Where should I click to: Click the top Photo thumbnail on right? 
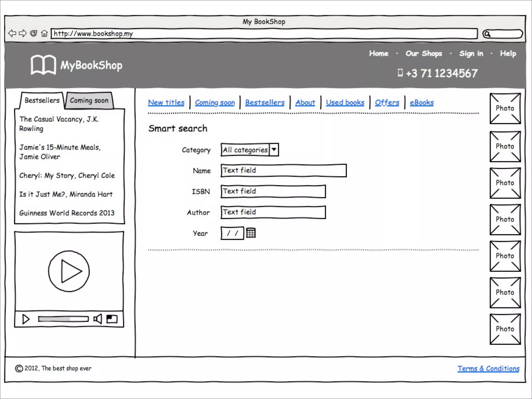click(x=505, y=108)
